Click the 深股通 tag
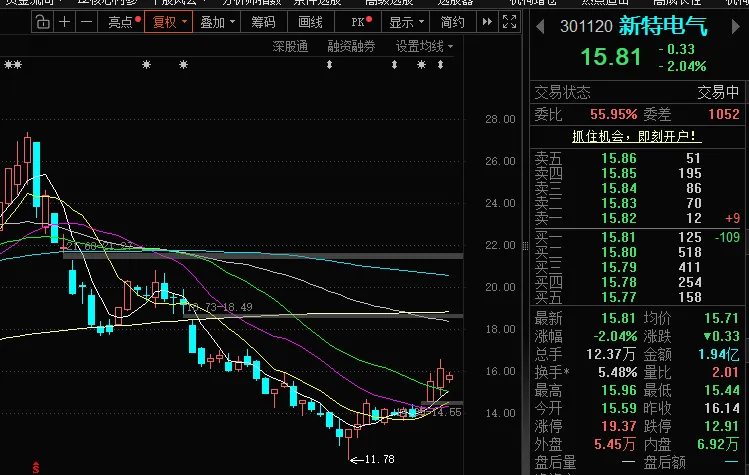This screenshot has height=475, width=749. 290,46
